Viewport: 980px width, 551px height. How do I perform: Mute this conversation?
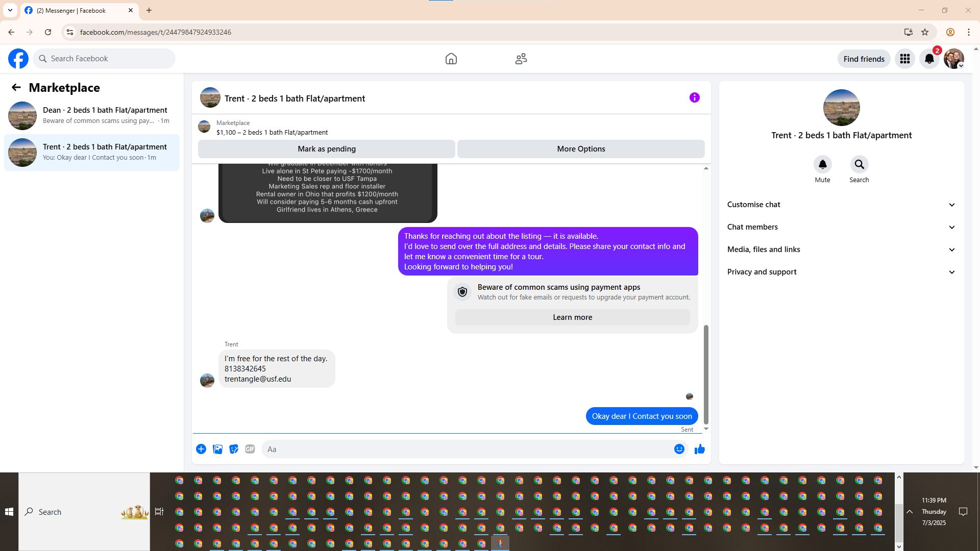point(822,165)
